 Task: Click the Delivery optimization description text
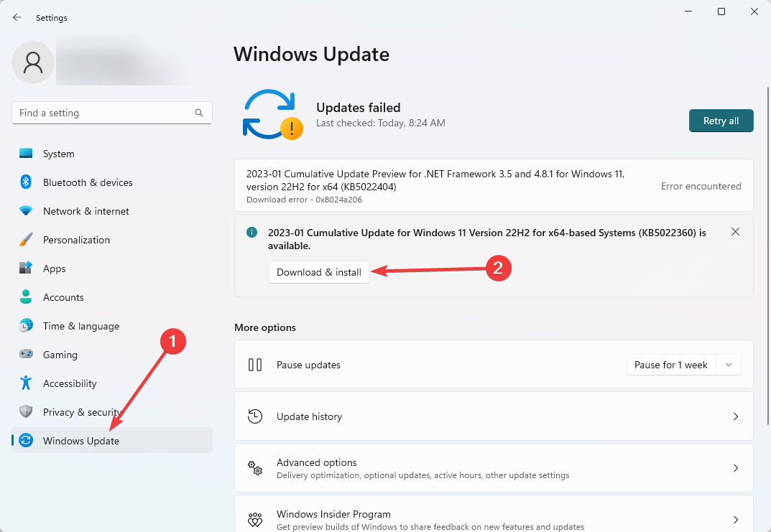[423, 475]
